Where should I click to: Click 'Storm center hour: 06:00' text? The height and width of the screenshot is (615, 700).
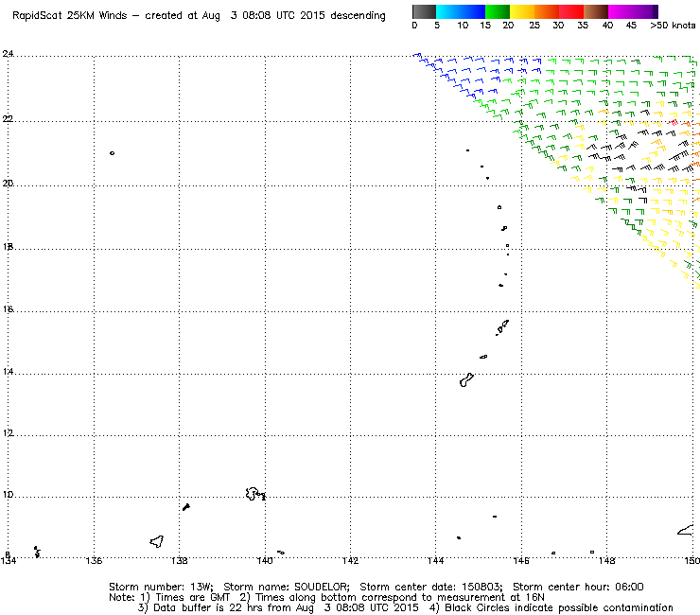(x=578, y=587)
